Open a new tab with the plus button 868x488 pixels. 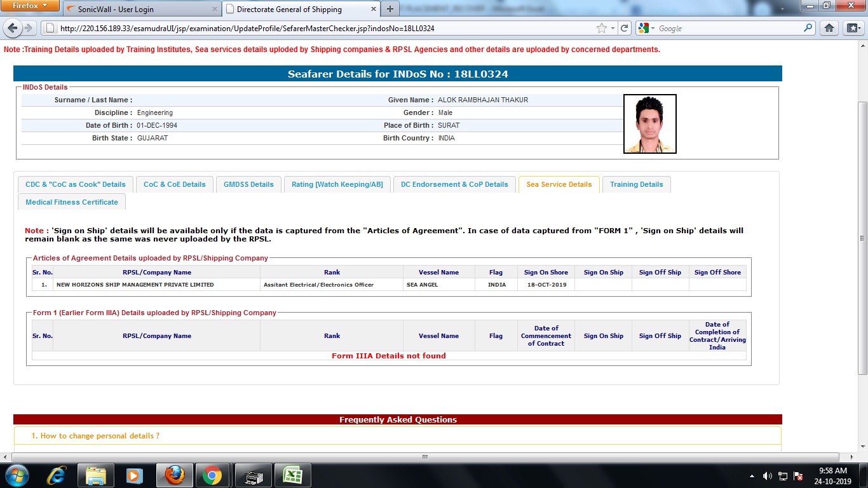click(x=390, y=9)
